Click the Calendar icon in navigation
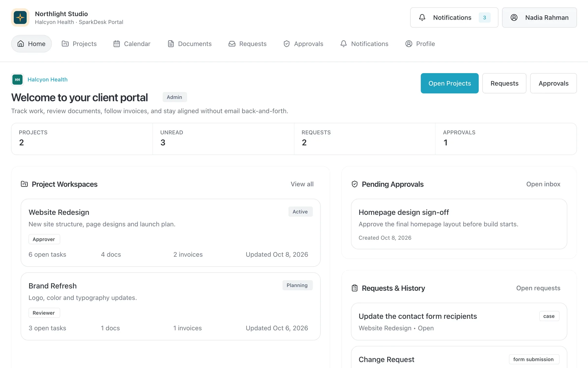Screen dimensions: 588x368 point(117,44)
